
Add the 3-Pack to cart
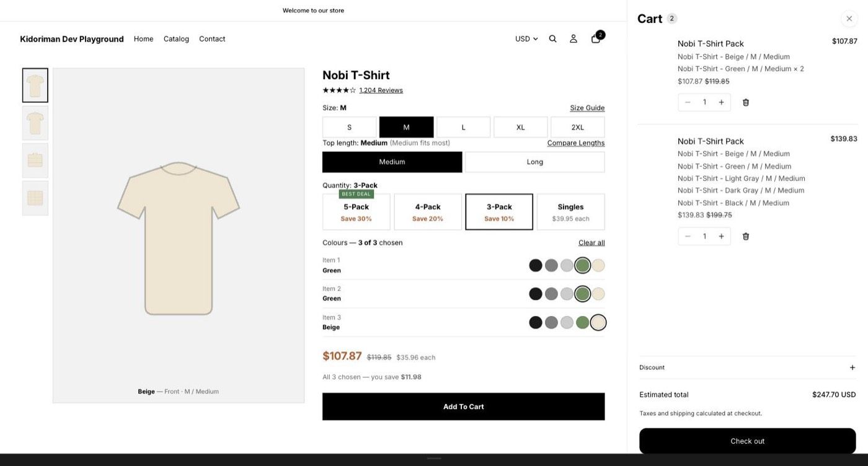click(x=463, y=407)
